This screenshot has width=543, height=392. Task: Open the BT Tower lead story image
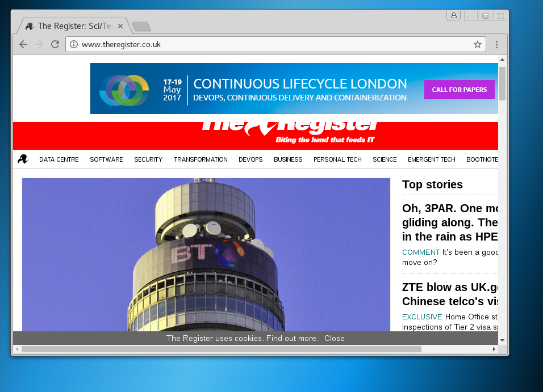[206, 255]
